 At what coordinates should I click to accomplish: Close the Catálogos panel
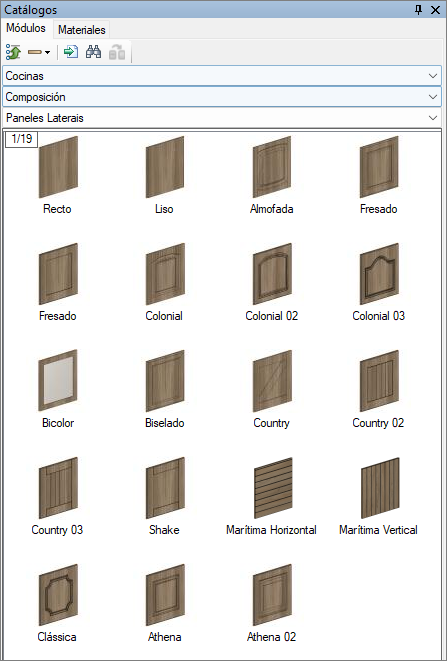click(435, 10)
